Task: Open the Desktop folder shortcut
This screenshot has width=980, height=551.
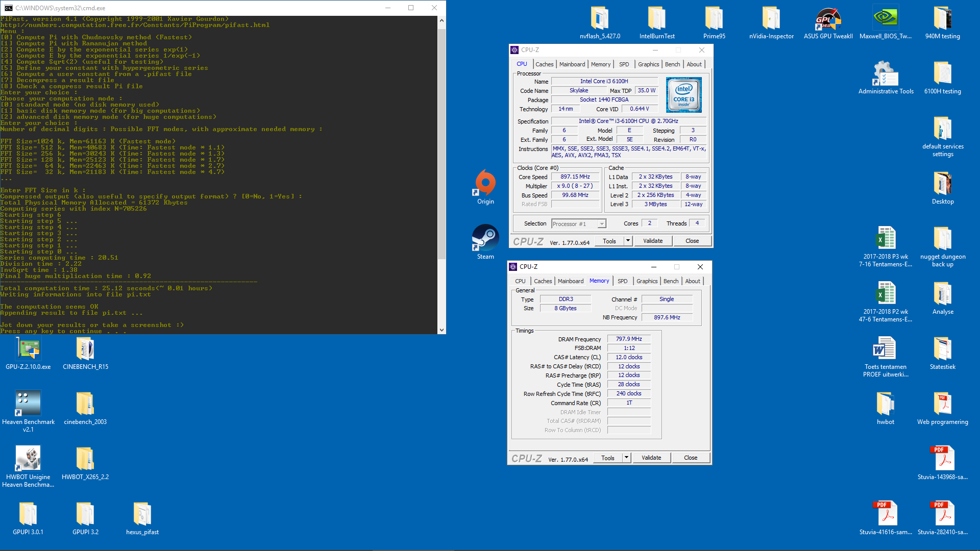Action: tap(943, 188)
